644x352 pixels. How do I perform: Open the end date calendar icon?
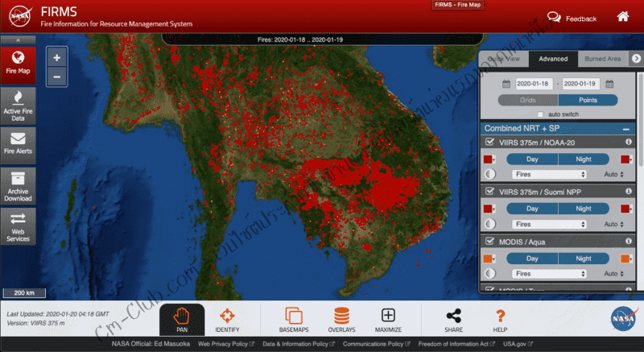pos(609,84)
